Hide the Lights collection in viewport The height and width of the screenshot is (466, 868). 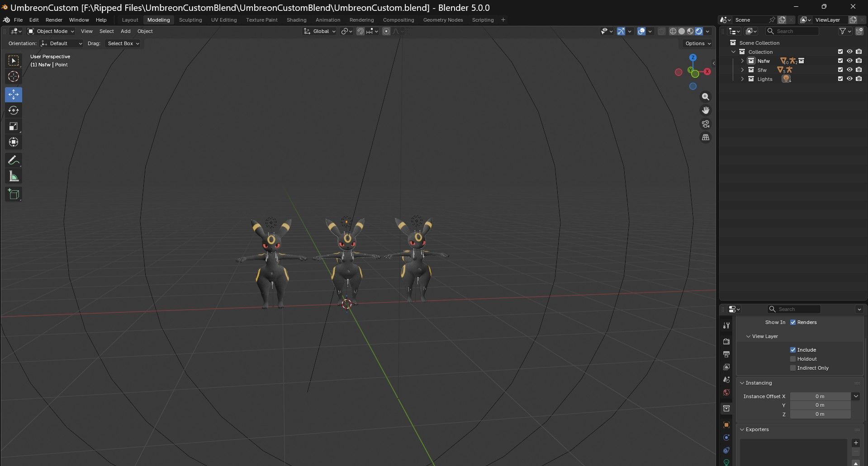[849, 79]
